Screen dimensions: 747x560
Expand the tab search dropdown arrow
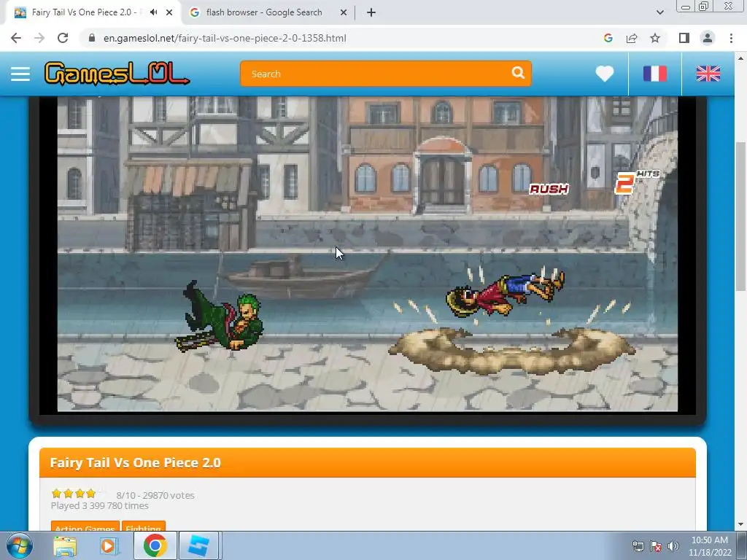tap(659, 12)
